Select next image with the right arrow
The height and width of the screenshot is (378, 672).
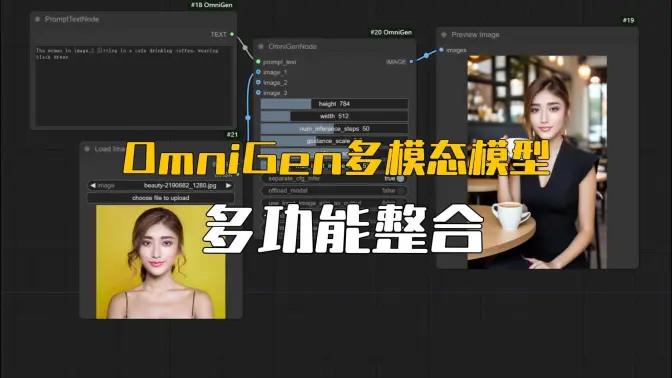pyautogui.click(x=228, y=186)
